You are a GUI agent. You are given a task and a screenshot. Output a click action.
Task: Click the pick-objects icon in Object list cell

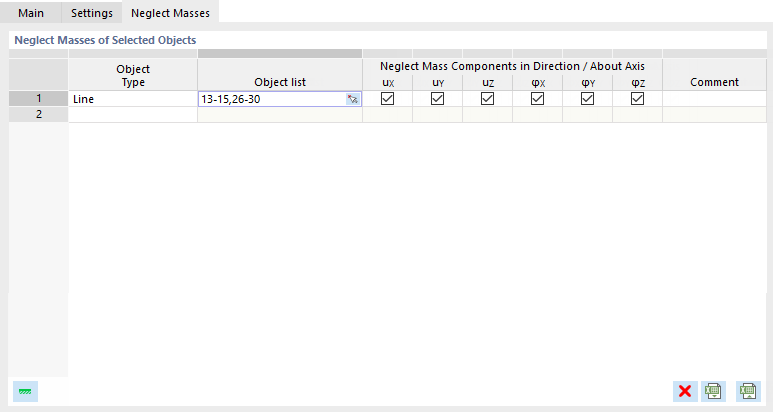pos(353,99)
